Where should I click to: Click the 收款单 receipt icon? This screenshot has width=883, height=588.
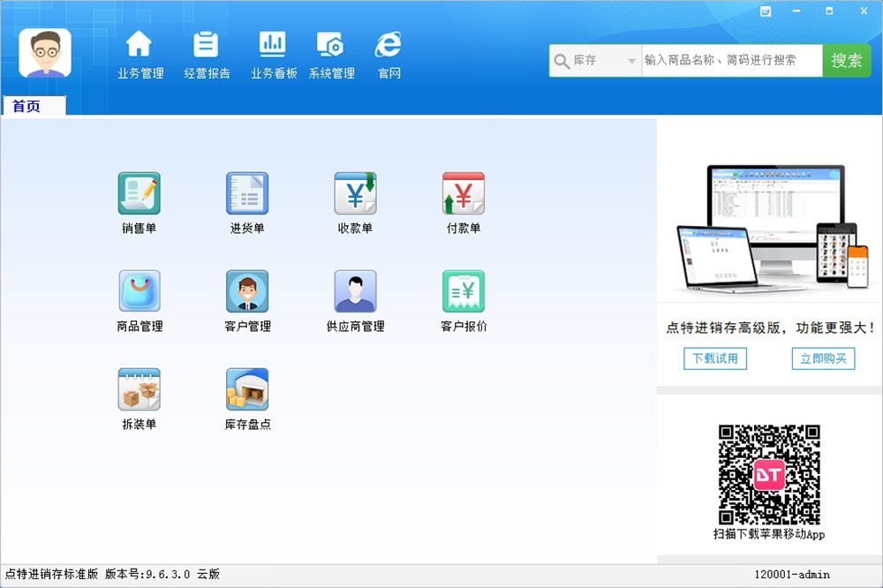click(x=355, y=194)
